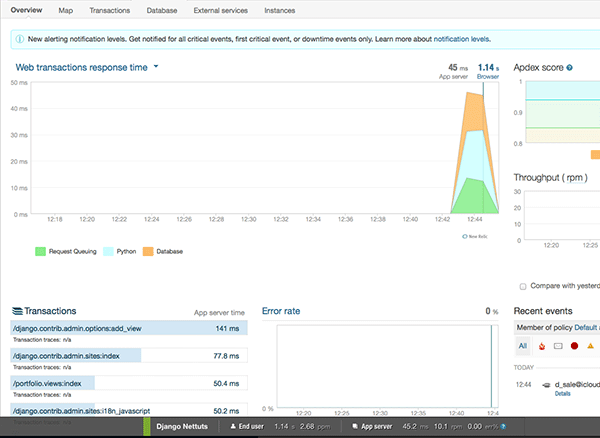Click the event icon beside d_sale@icloud
Viewport: 600px width, 438px height.
(x=546, y=385)
